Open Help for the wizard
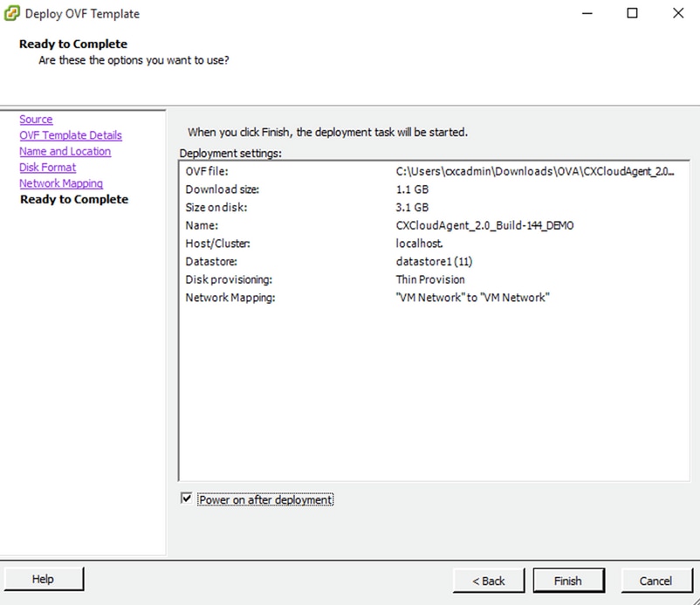The width and height of the screenshot is (700, 605). tap(44, 579)
